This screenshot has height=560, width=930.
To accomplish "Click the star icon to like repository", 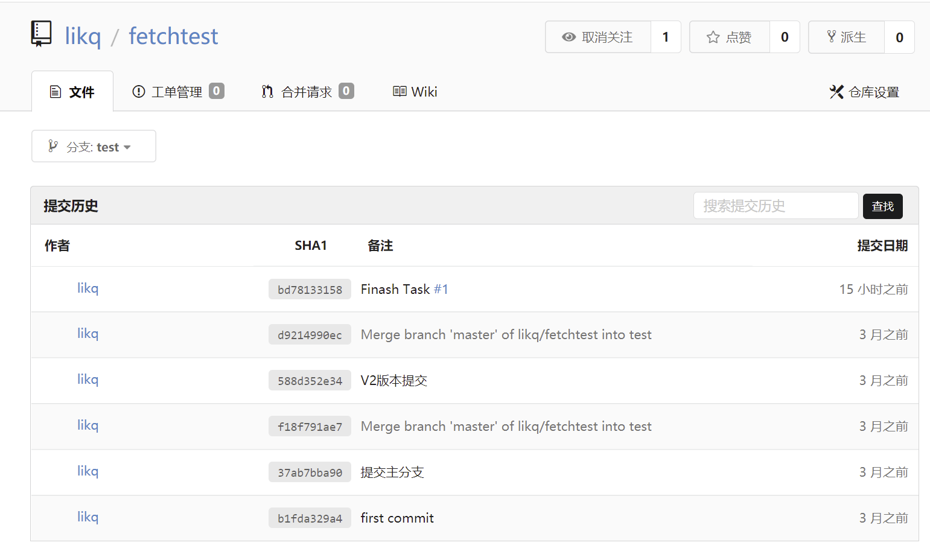I will (713, 37).
